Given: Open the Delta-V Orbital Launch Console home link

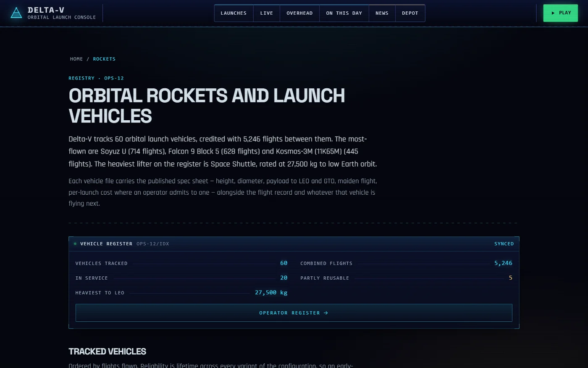Looking at the screenshot, I should pyautogui.click(x=53, y=13).
